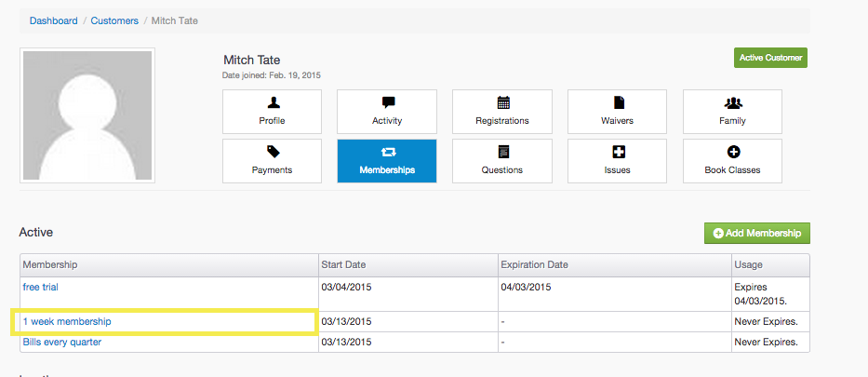The height and width of the screenshot is (377, 868).
Task: Open the Issues plus-box icon
Action: (618, 152)
